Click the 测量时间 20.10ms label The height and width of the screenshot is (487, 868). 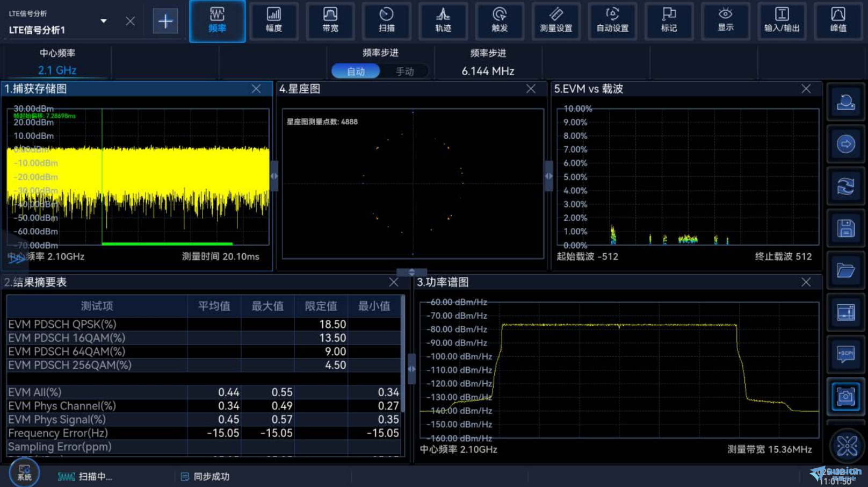(220, 256)
